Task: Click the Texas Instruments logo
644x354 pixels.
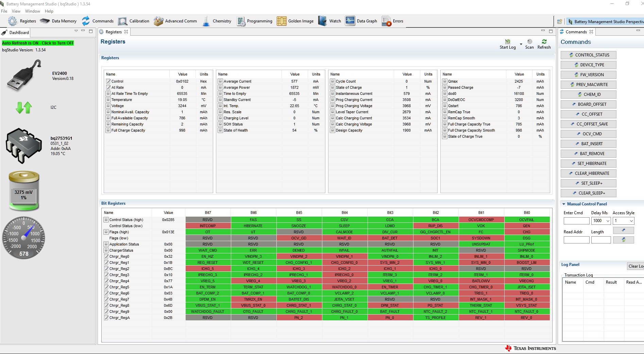Action: [530, 348]
